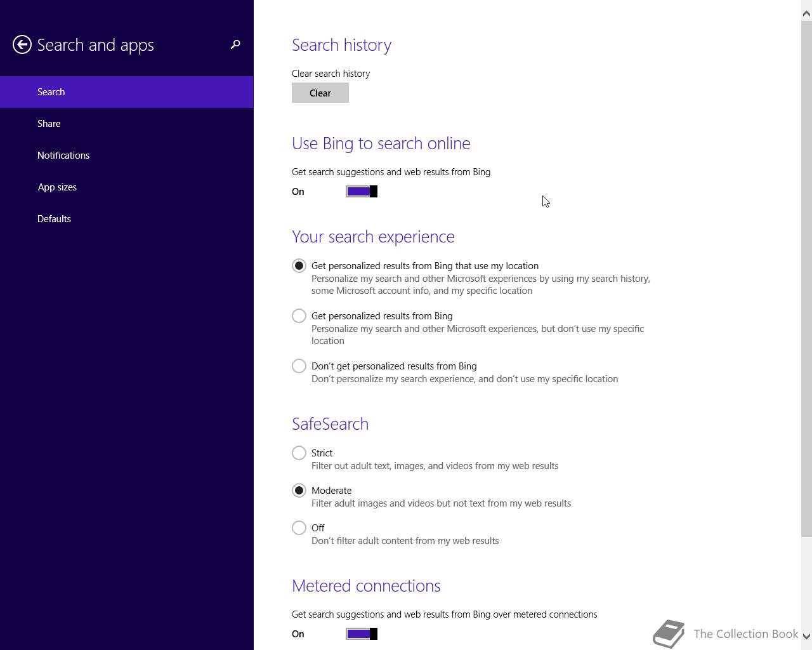Select personalized Bing results using my location
Viewport: 812px width, 650px height.
299,266
